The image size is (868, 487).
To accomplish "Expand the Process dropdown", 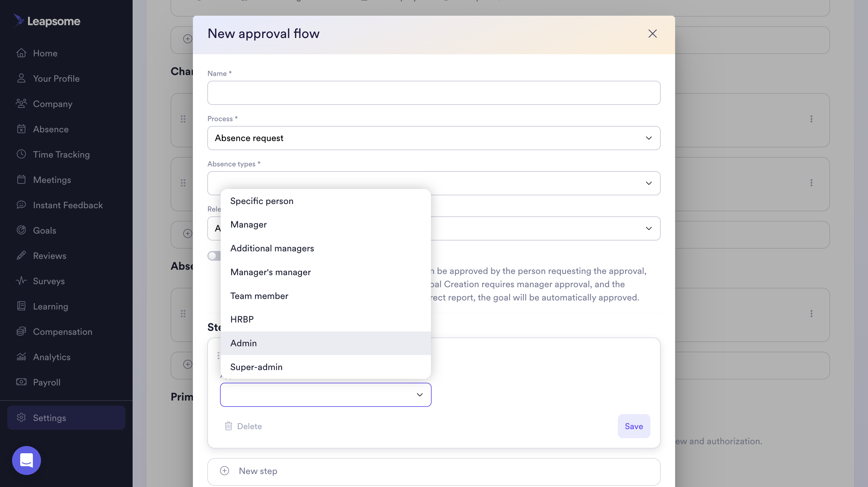I will coord(434,138).
